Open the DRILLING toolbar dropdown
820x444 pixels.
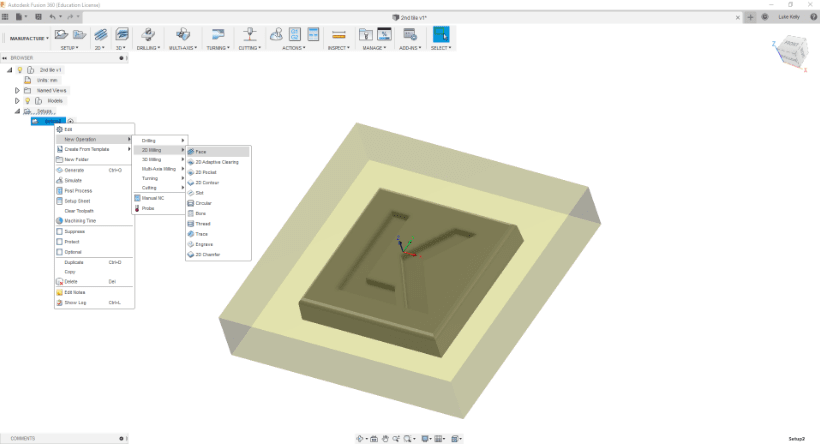tap(149, 47)
